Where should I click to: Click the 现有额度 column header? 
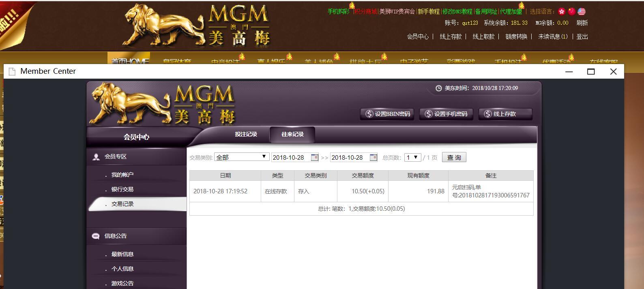click(418, 176)
